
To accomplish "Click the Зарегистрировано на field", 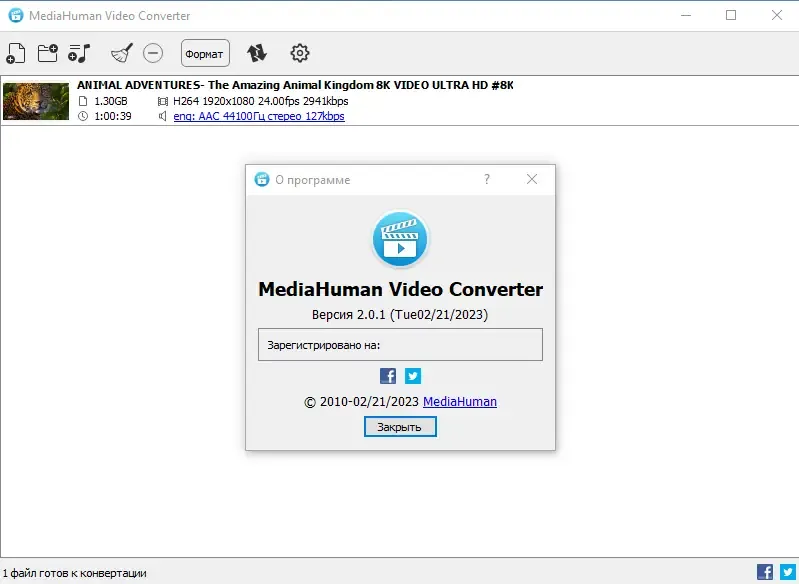I will (x=401, y=344).
